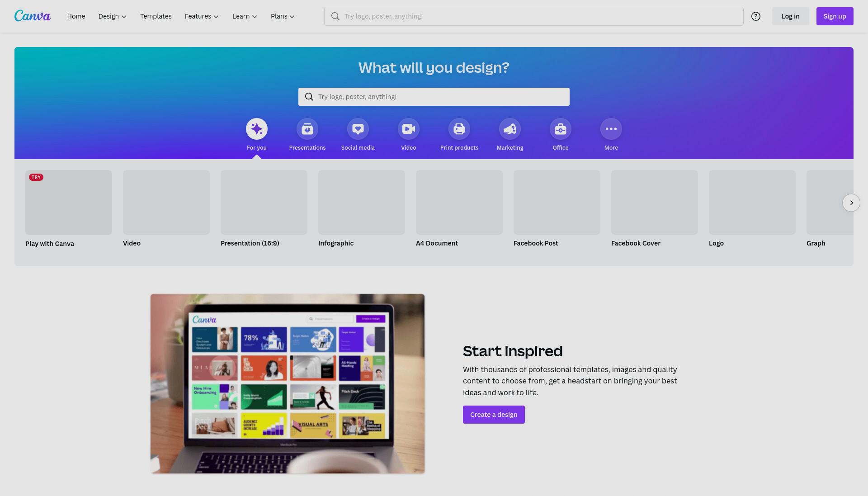Viewport: 868px width, 496px height.
Task: Focus the hero 'Try logo, poster' search field
Action: 434,97
